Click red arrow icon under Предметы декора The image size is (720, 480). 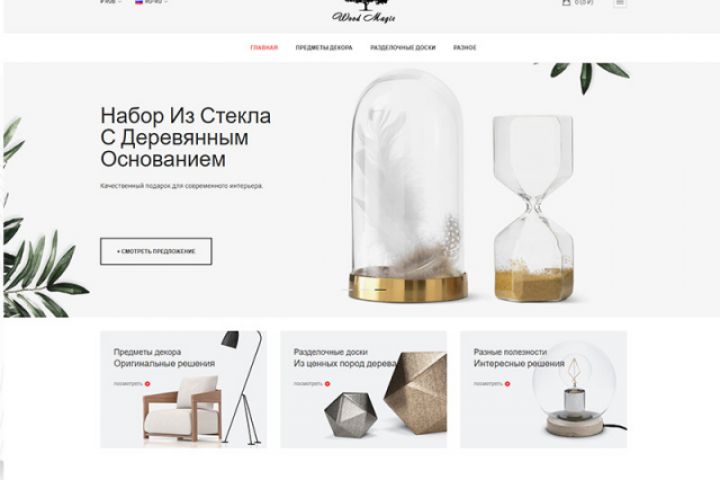[147, 384]
